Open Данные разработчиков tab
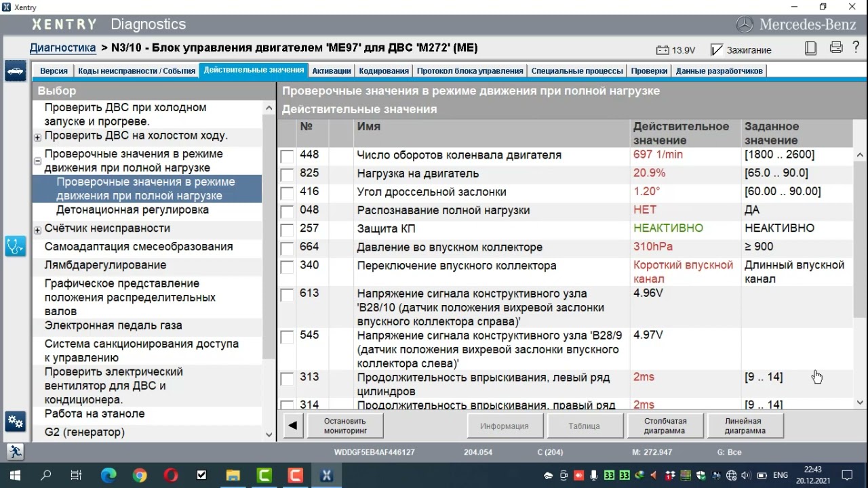The height and width of the screenshot is (488, 868). tap(719, 71)
